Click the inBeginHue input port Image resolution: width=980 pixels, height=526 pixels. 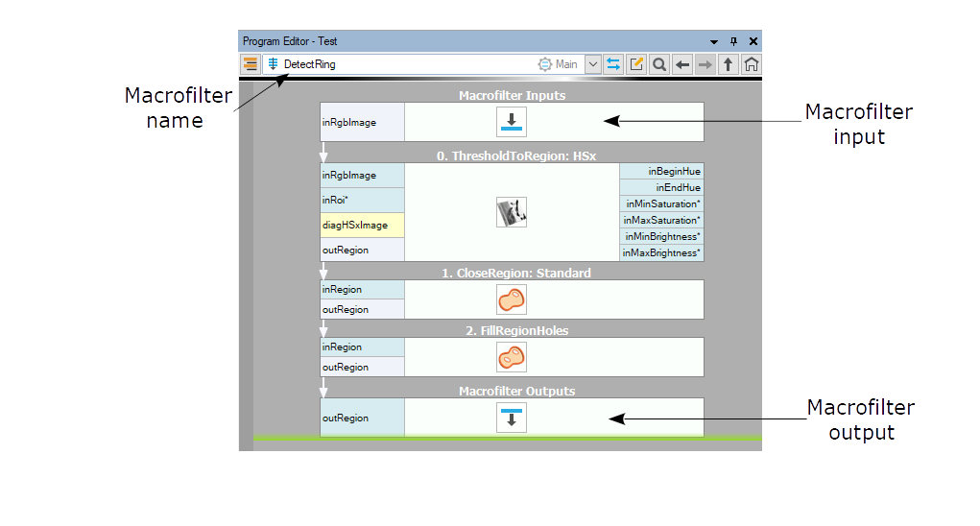[661, 171]
